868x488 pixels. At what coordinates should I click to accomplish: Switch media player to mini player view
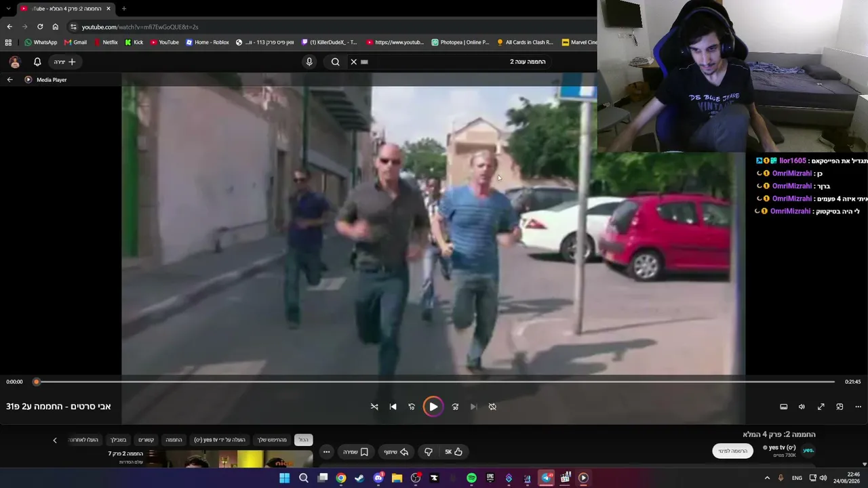840,407
